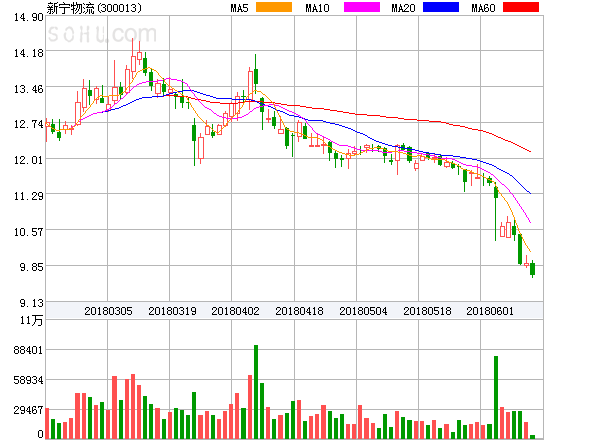Click the magenta MA10 legend swatch
Image resolution: width=600 pixels, height=440 pixels.
coord(362,7)
